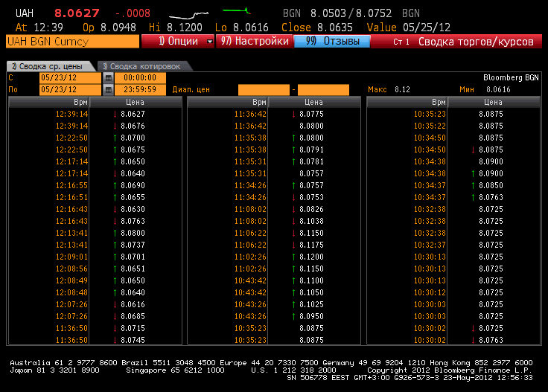Click the lower price range field

tap(264, 90)
